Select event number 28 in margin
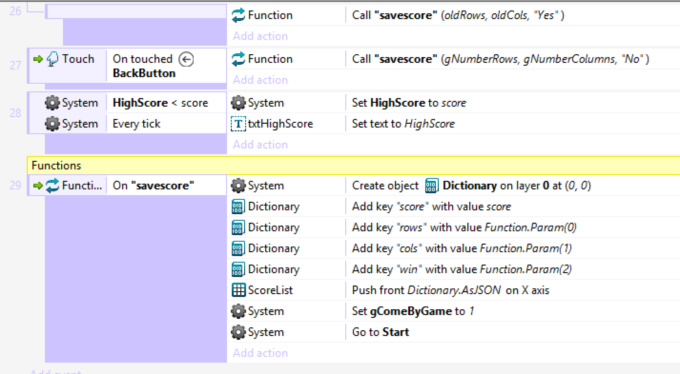The image size is (680, 374). click(15, 113)
